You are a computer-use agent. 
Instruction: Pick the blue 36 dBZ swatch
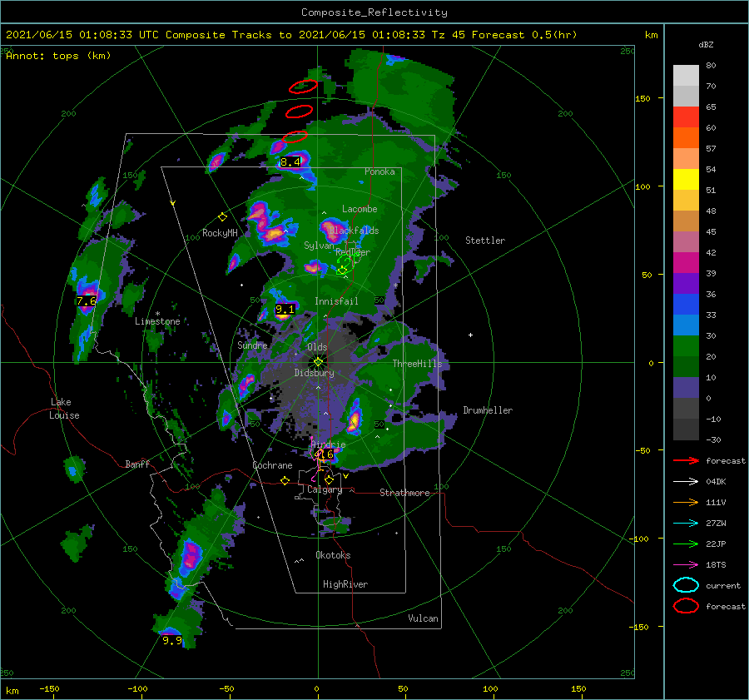[x=686, y=305]
